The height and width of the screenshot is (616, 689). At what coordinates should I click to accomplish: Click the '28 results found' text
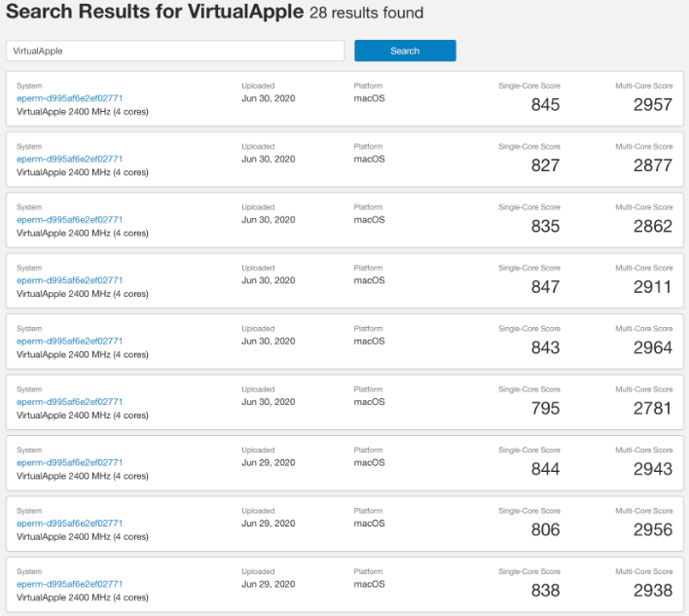point(367,13)
